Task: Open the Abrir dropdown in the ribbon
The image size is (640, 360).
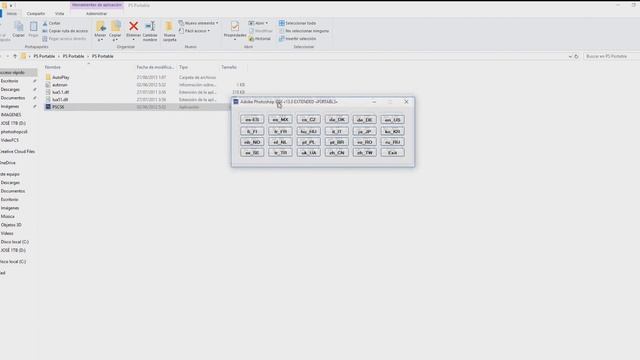Action: tap(258, 23)
